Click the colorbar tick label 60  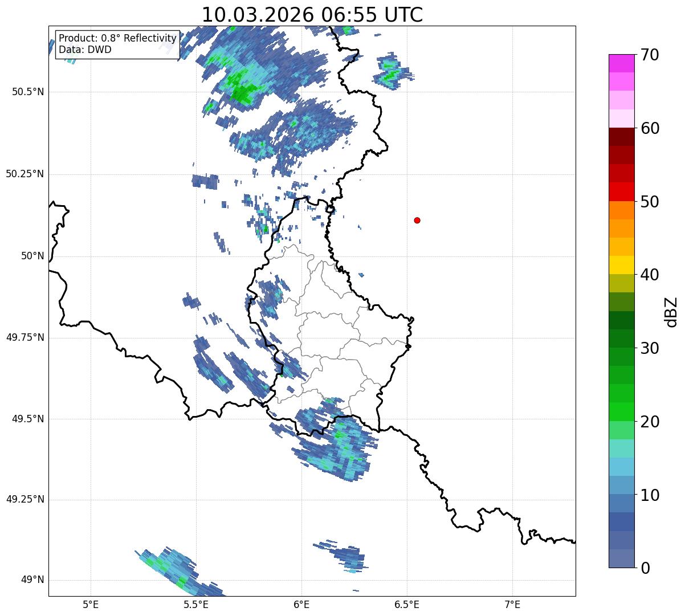tap(650, 129)
